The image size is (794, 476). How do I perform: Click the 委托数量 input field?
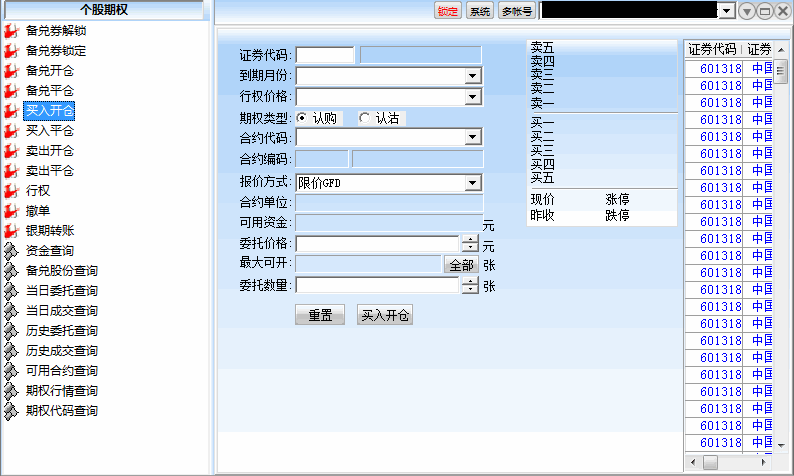point(378,286)
